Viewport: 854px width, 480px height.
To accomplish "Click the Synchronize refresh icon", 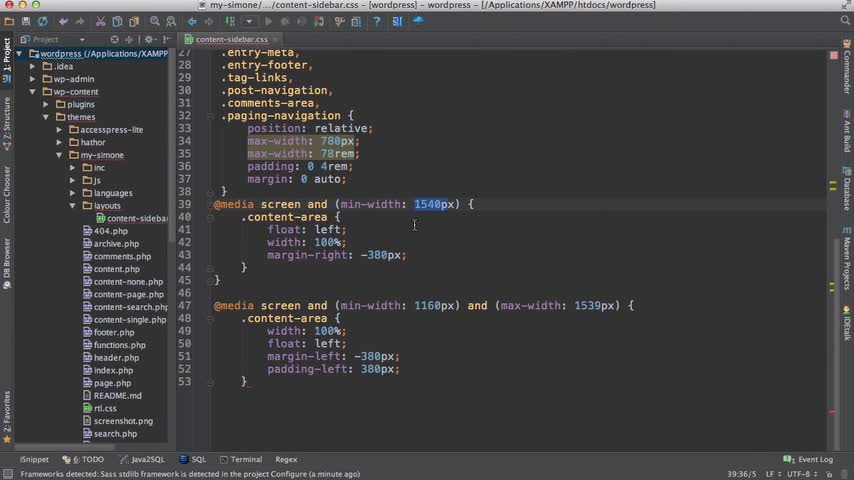I will [x=42, y=21].
